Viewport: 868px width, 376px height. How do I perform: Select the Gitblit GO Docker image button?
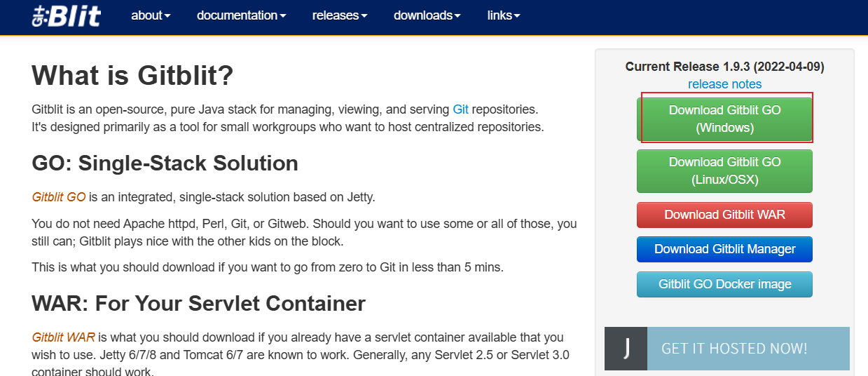(x=724, y=284)
